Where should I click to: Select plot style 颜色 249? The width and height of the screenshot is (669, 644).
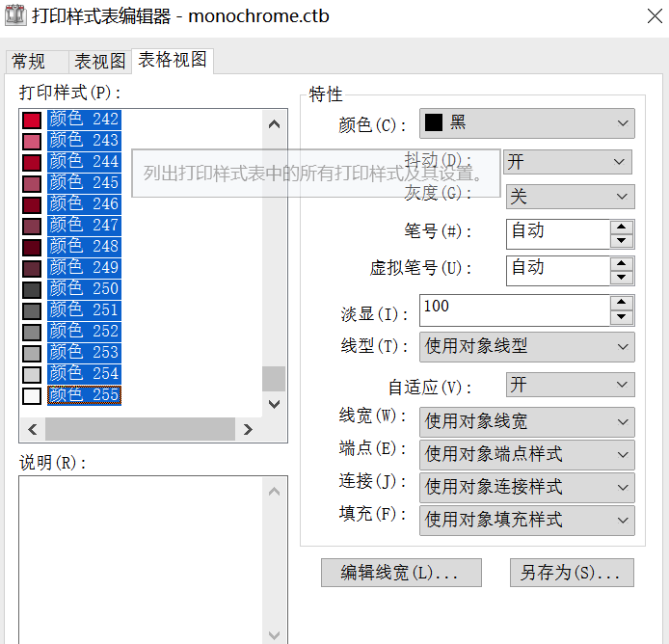(84, 268)
